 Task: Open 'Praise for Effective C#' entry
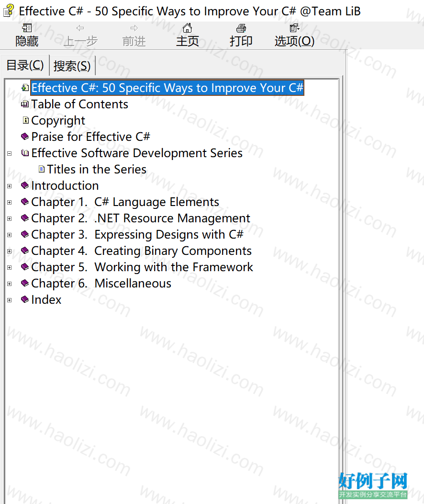point(91,137)
